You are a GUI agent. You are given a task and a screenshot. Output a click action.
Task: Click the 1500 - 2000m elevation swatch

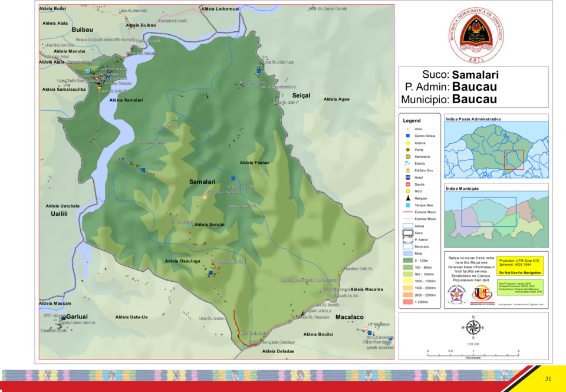point(408,288)
